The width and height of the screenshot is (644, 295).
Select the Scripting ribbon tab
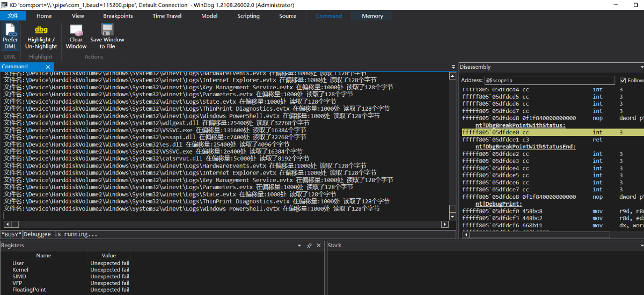point(248,16)
